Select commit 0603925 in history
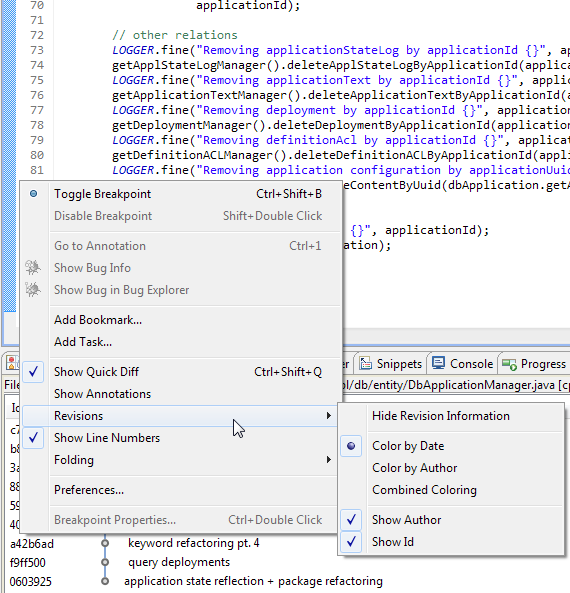 coord(31,582)
